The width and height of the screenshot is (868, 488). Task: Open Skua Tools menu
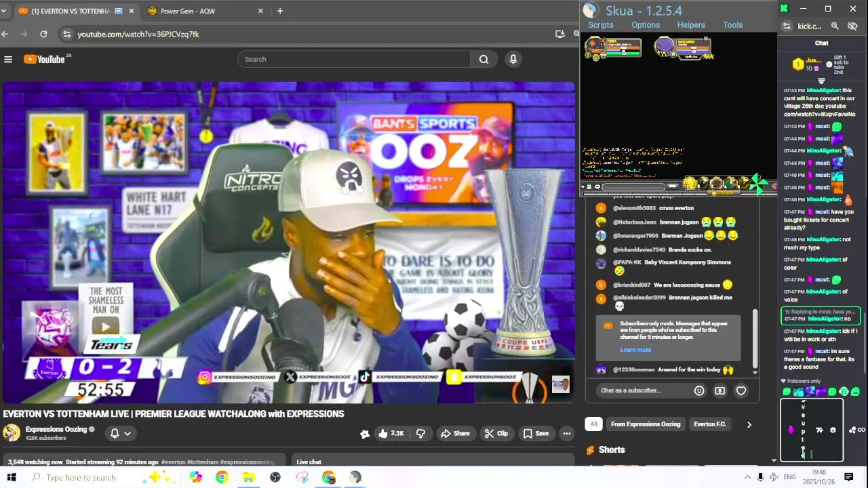click(x=732, y=25)
